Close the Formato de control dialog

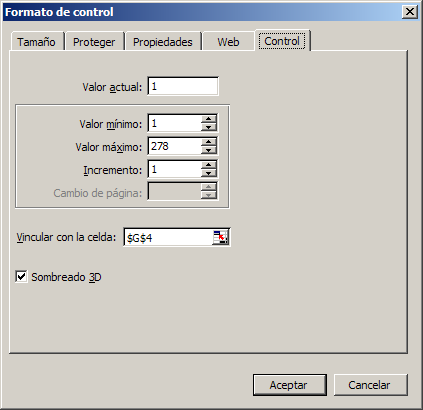click(409, 12)
